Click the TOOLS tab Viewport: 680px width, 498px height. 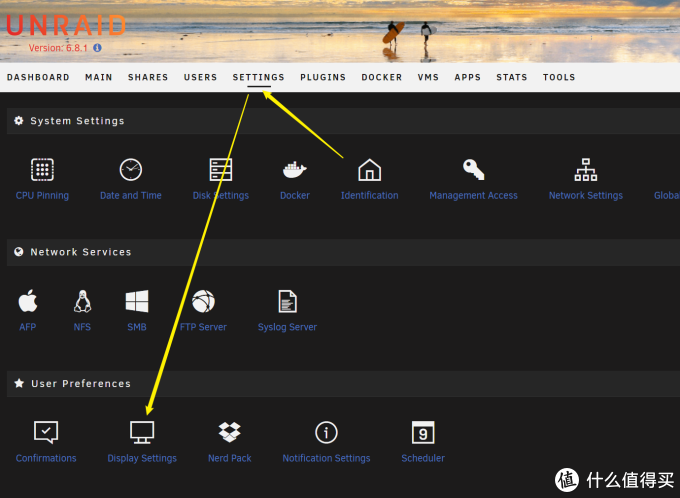coord(559,77)
